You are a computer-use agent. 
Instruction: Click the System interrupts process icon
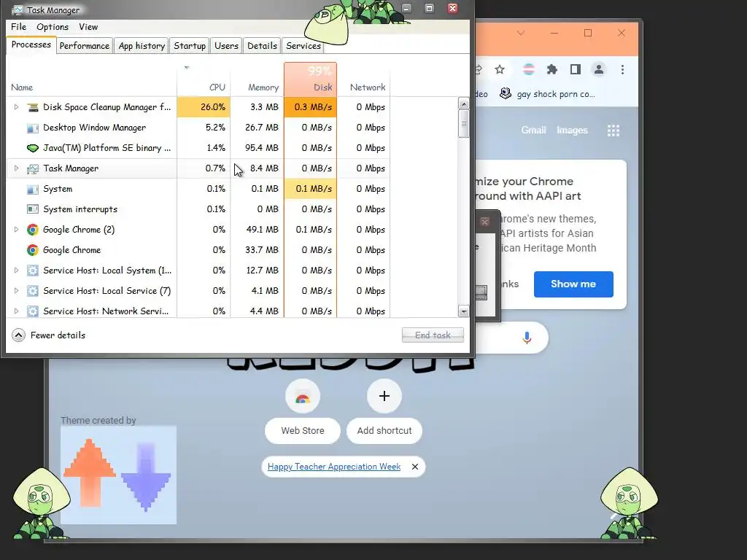click(x=32, y=209)
